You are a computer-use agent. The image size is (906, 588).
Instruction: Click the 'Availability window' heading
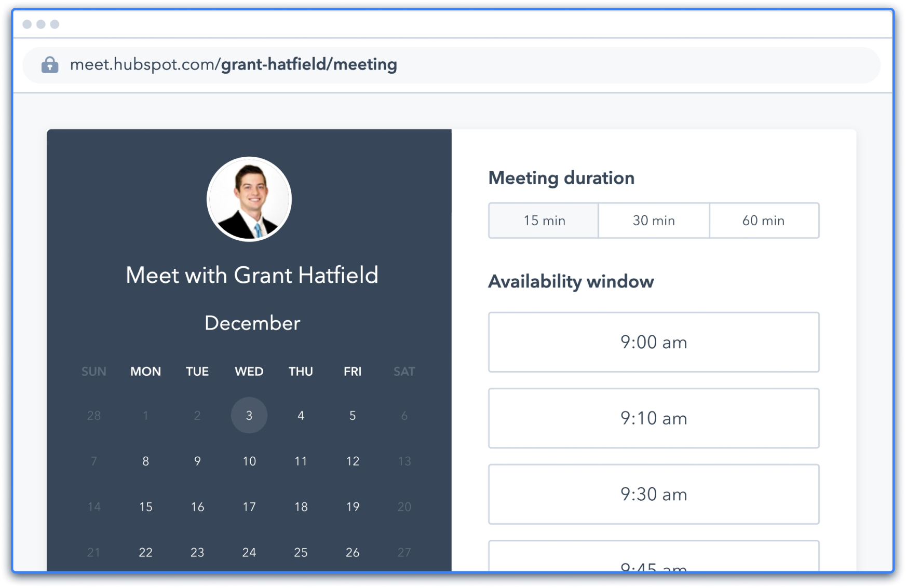click(571, 281)
